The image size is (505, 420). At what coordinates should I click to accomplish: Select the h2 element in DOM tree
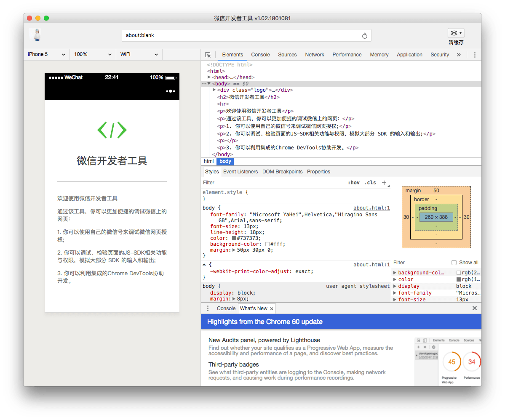[x=248, y=97]
